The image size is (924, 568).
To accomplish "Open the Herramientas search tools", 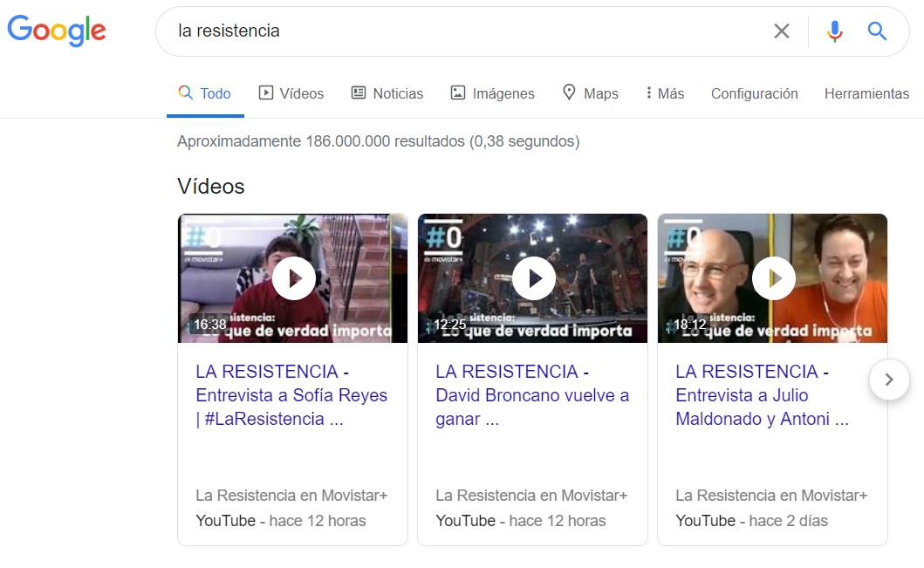I will (x=866, y=93).
